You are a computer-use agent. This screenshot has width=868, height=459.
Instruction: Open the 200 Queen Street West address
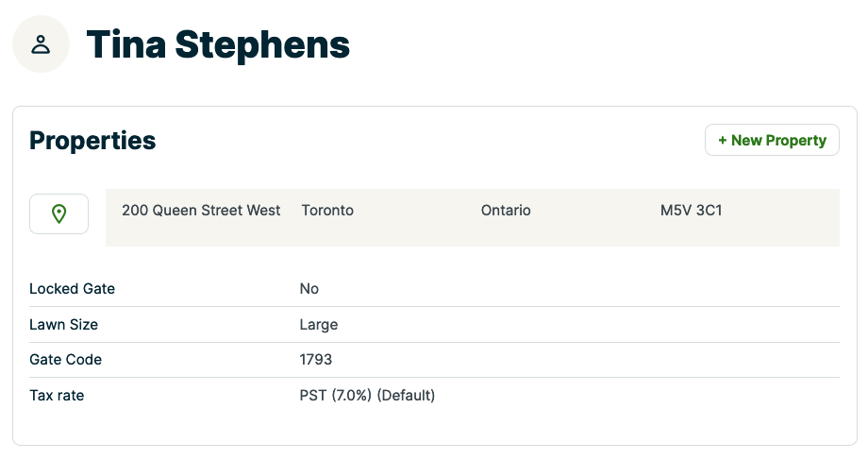click(x=201, y=211)
